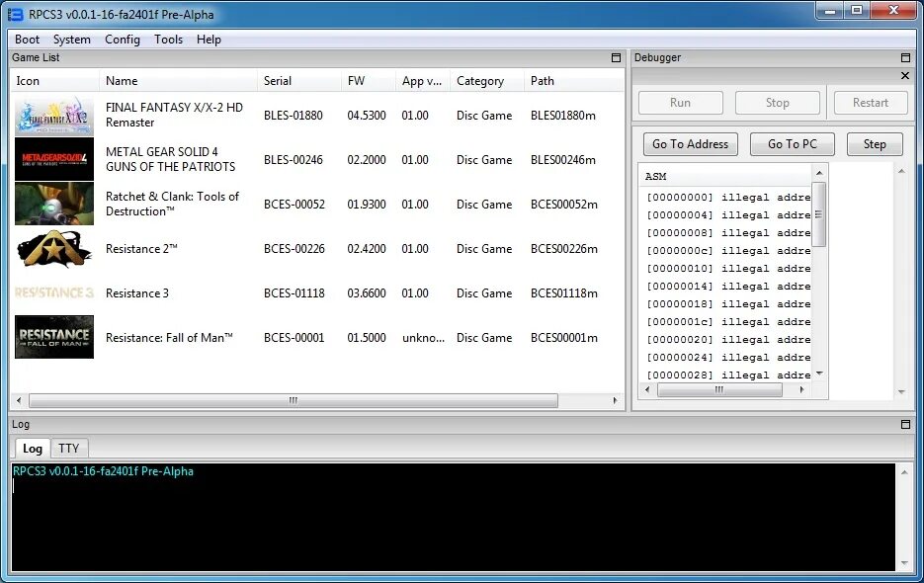Float the Log panel
This screenshot has height=583, width=924.
coord(906,425)
